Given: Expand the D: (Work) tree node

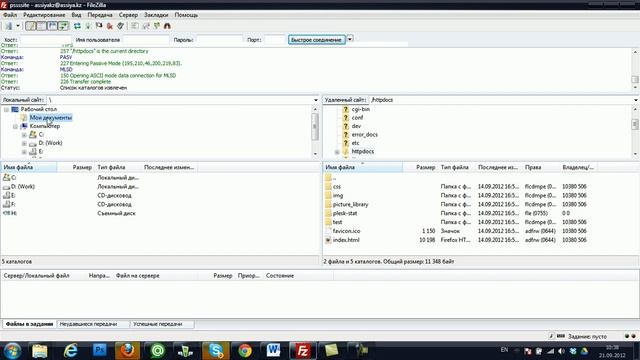Looking at the screenshot, I should [24, 143].
